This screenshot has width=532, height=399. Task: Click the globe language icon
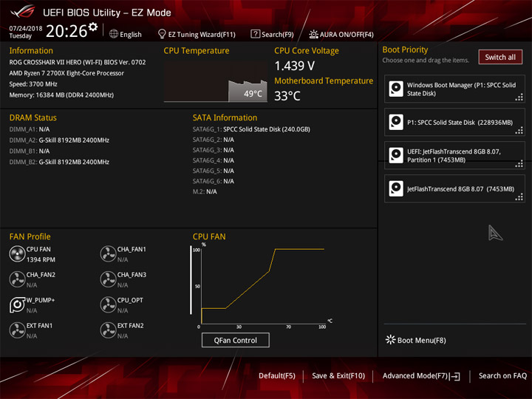pos(114,34)
